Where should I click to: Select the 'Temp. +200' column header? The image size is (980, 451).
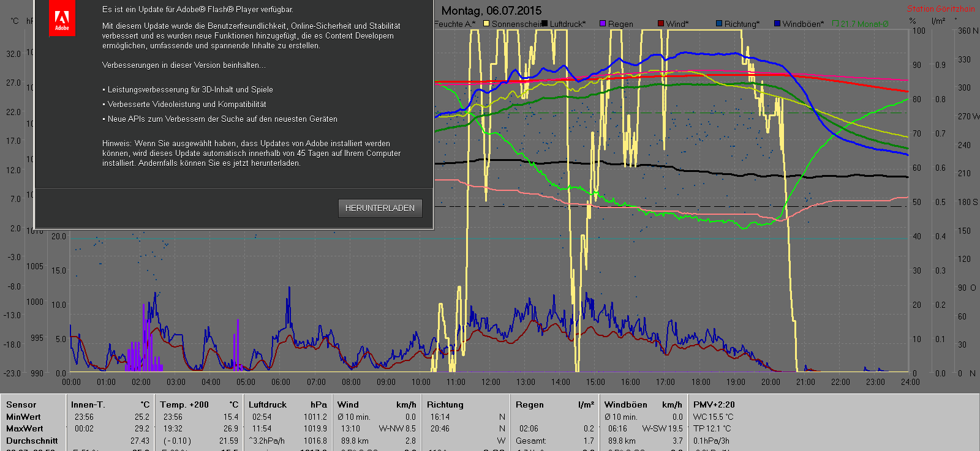[x=184, y=404]
